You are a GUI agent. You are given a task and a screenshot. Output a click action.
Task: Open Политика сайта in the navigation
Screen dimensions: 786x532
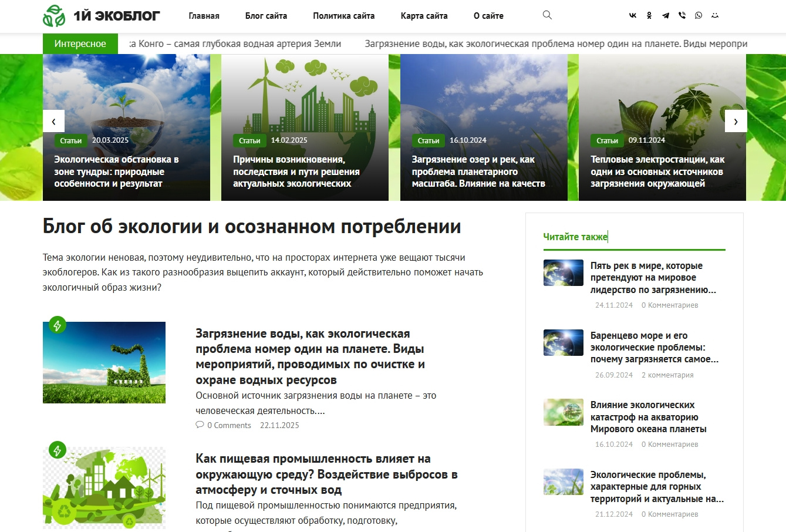tap(343, 16)
